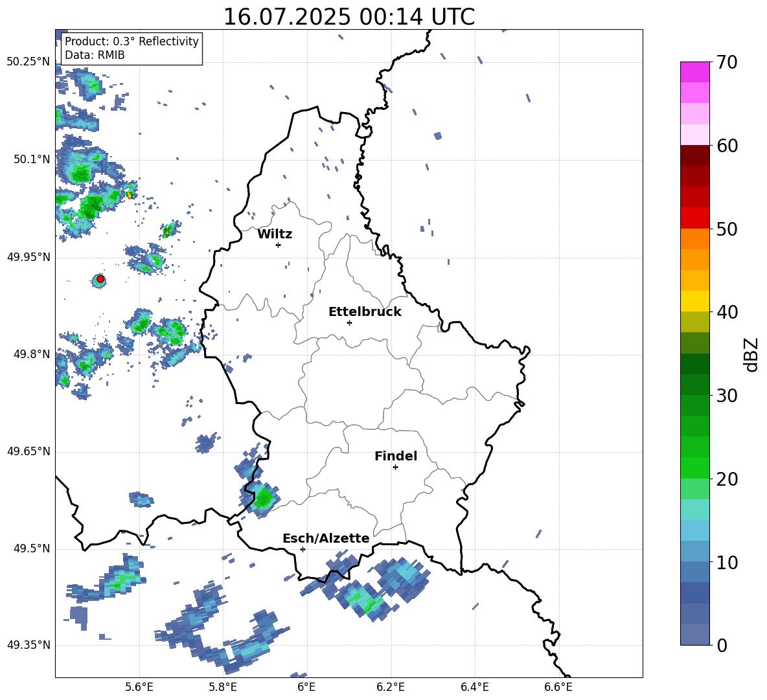Click the cross marker below Ettelbruck
Image resolution: width=767 pixels, height=700 pixels.
(x=349, y=322)
